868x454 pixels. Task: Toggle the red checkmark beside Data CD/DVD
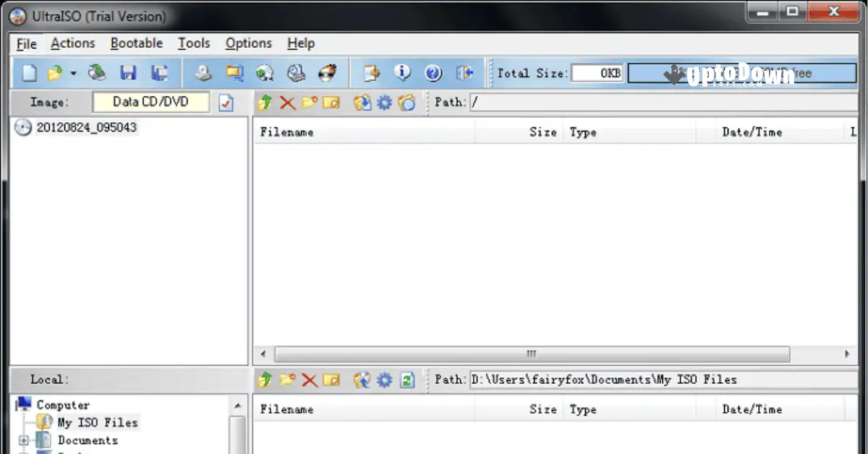click(x=225, y=102)
